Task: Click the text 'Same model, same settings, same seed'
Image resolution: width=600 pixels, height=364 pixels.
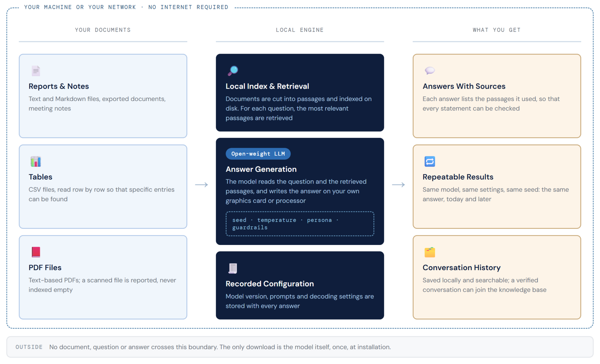Action: click(481, 189)
